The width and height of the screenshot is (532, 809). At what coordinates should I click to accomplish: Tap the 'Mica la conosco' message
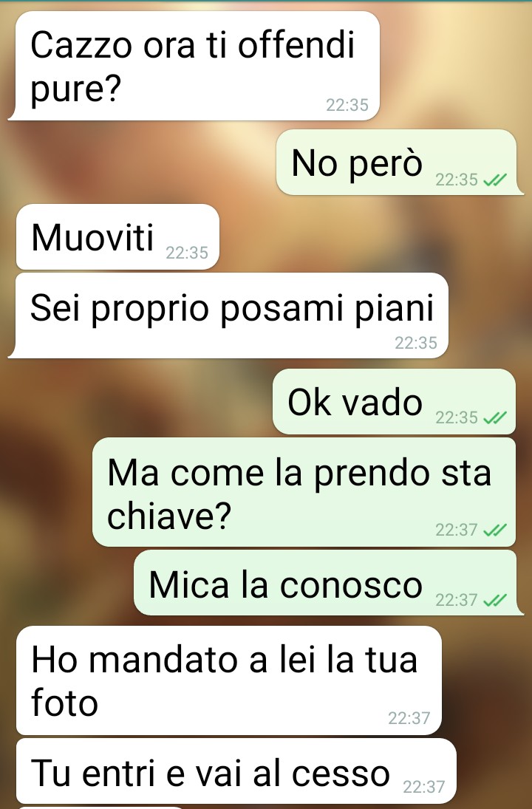[x=327, y=582]
